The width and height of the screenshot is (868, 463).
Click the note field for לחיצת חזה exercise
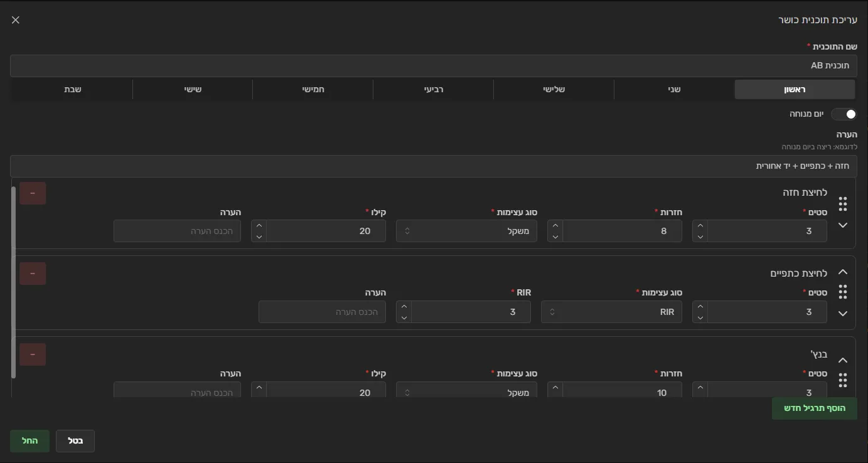(177, 231)
